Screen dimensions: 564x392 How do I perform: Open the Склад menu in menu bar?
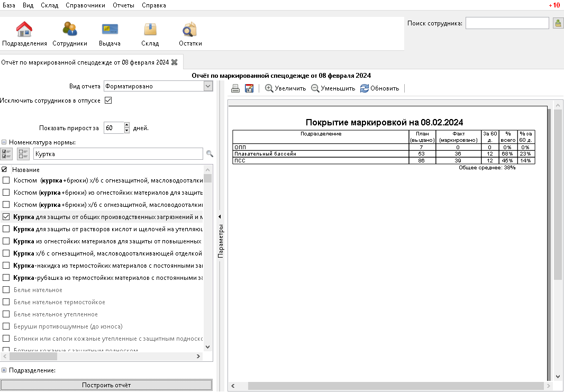pyautogui.click(x=50, y=5)
